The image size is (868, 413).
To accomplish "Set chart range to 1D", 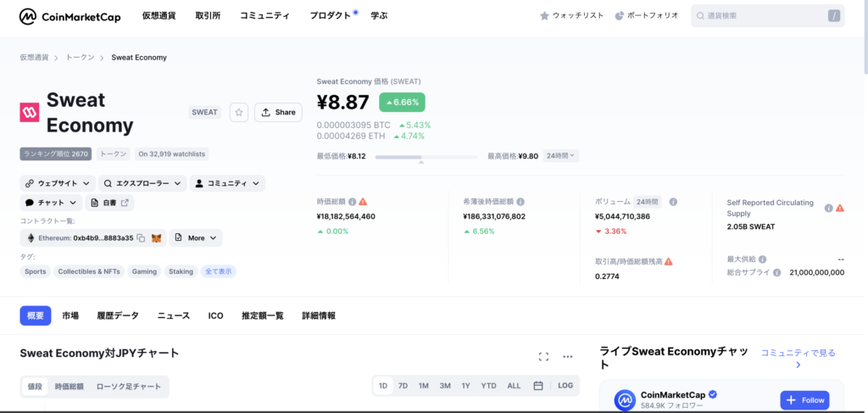I will click(383, 385).
